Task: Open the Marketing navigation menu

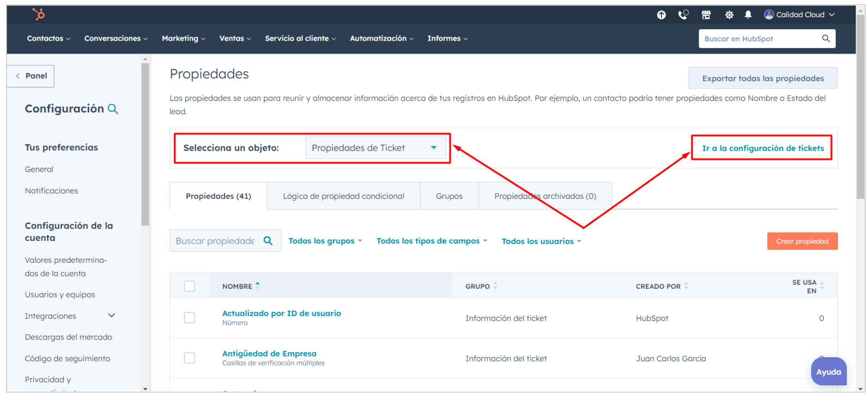Action: point(183,38)
